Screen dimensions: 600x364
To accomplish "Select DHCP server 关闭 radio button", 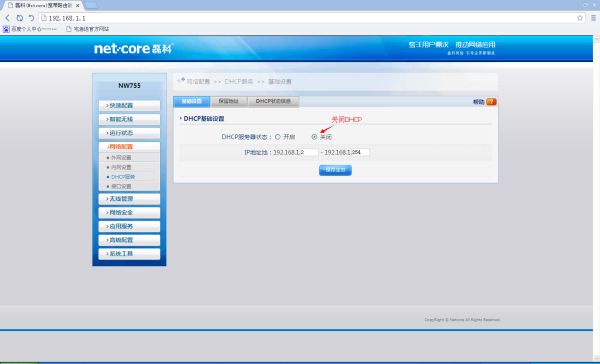I will point(314,137).
